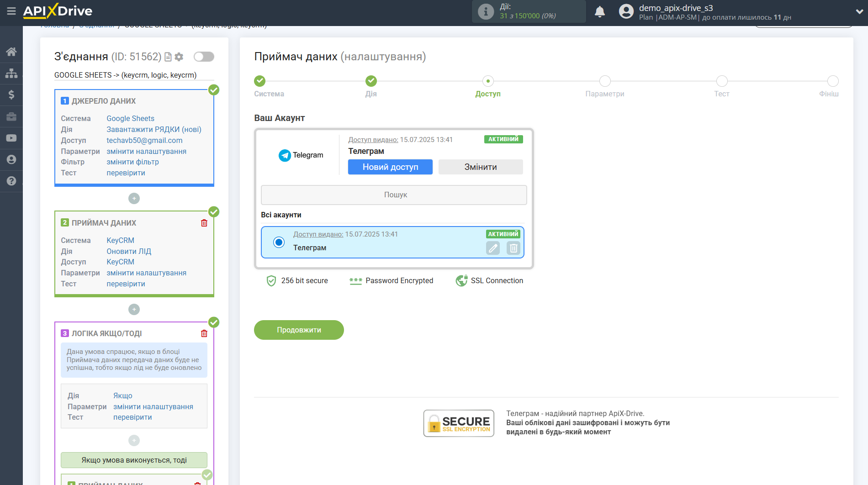Click змінити налаштування in receiver block

pos(146,273)
